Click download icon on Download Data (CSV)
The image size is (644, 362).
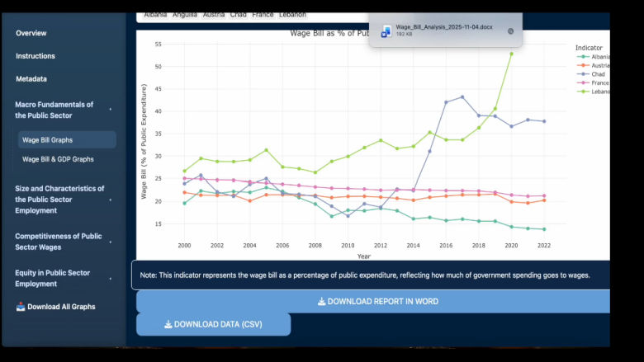(168, 324)
